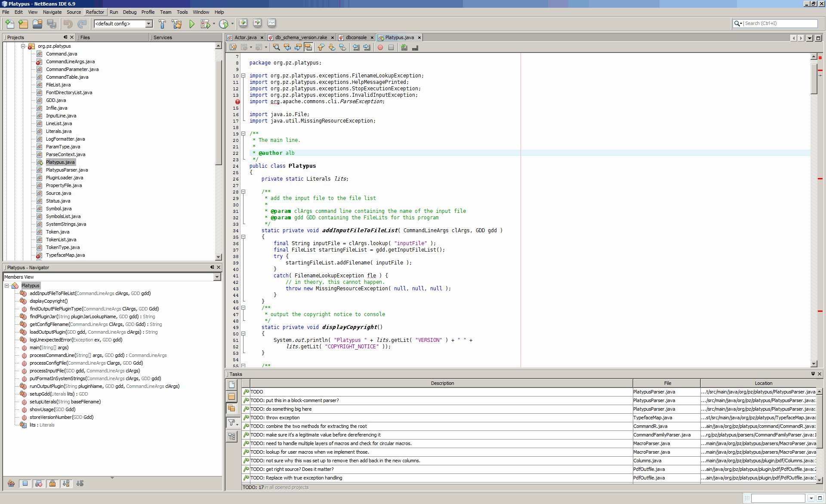Click the Build Main Project hammer icon

tap(162, 24)
